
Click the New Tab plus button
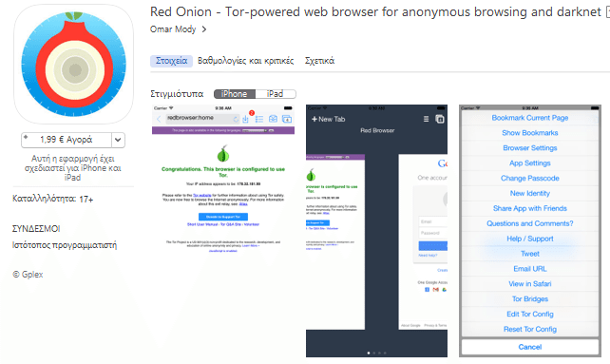coord(329,119)
